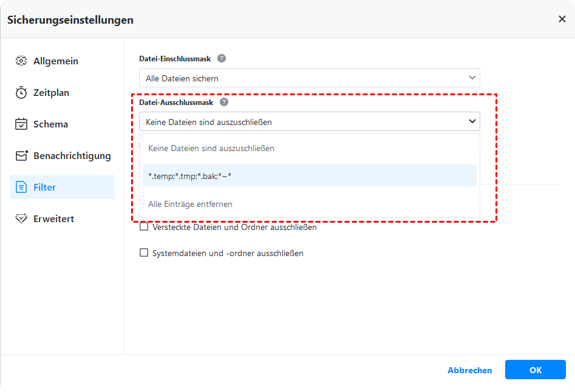
Task: Click the Benachrichtigung envelope icon
Action: (21, 156)
